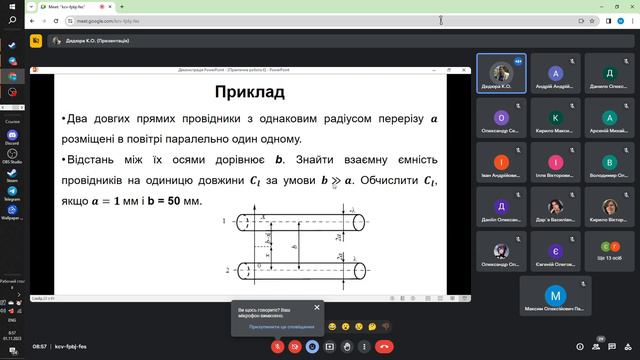
Task: Open the meeting details info panel
Action: pos(580,347)
